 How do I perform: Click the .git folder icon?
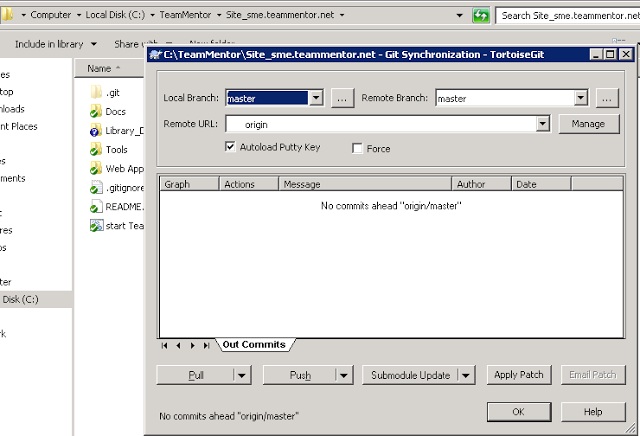(x=97, y=93)
